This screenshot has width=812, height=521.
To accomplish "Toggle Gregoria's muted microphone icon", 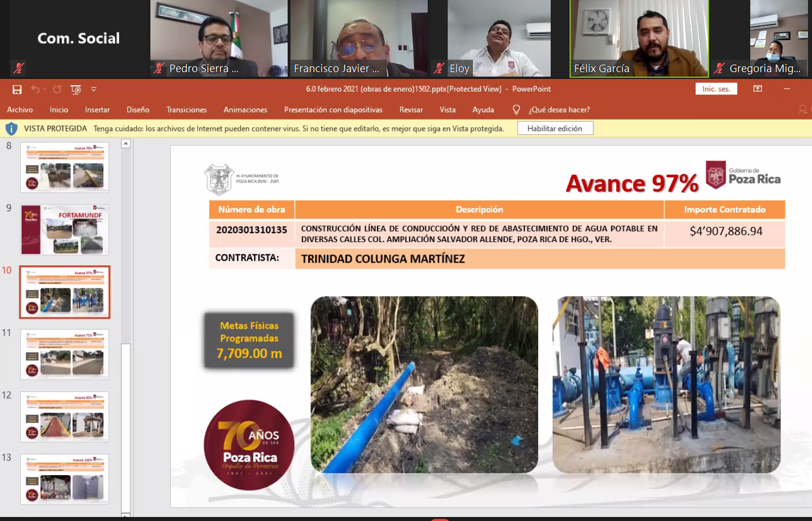I will pyautogui.click(x=719, y=68).
